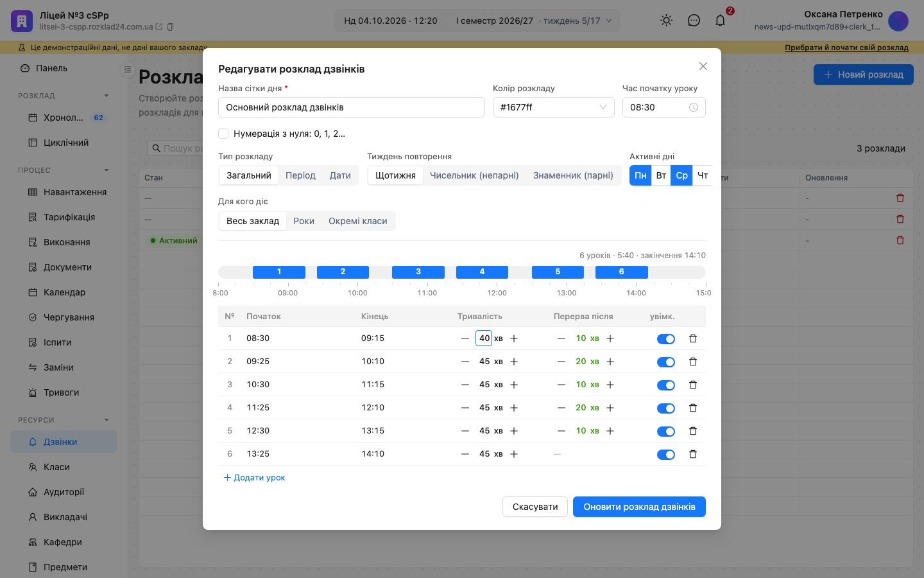Collapse the sidebar with toggle icon
The image size is (924, 578).
(x=128, y=69)
